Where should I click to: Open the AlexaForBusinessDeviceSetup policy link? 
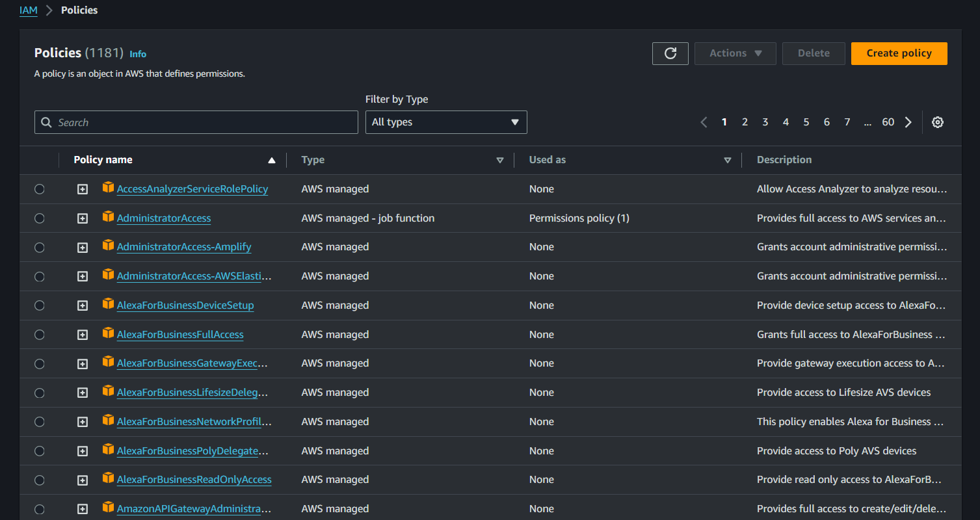coord(185,305)
